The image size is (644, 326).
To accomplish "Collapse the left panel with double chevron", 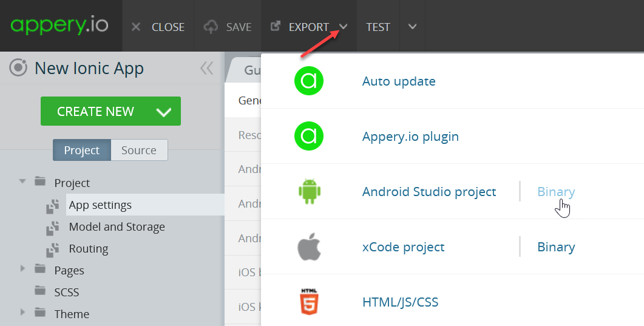I will 207,68.
